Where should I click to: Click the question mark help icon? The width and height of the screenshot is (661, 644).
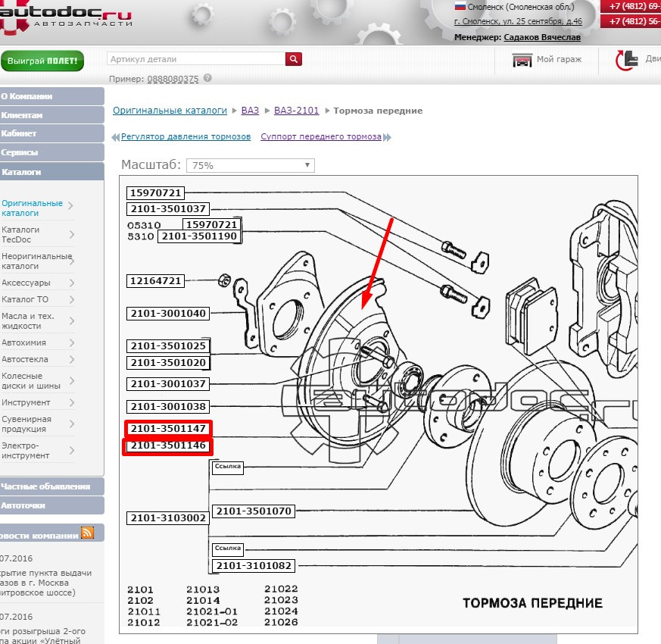207,78
